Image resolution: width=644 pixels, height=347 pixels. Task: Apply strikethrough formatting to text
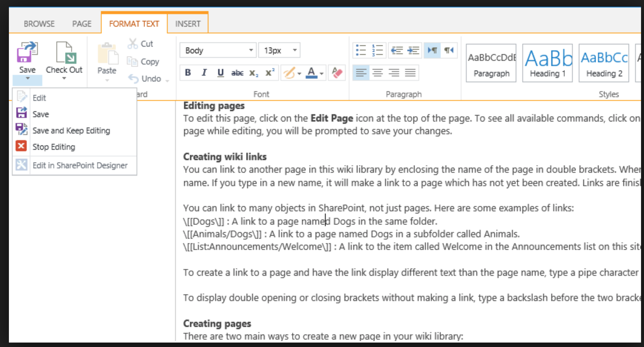tap(237, 73)
